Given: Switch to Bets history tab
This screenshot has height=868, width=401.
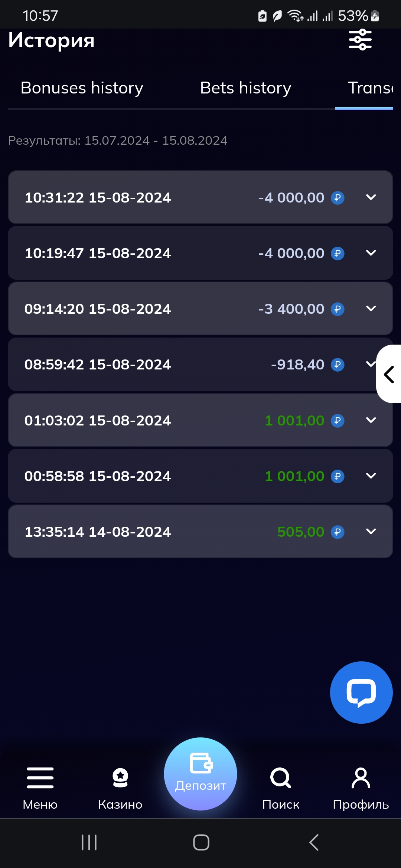Looking at the screenshot, I should pos(245,88).
